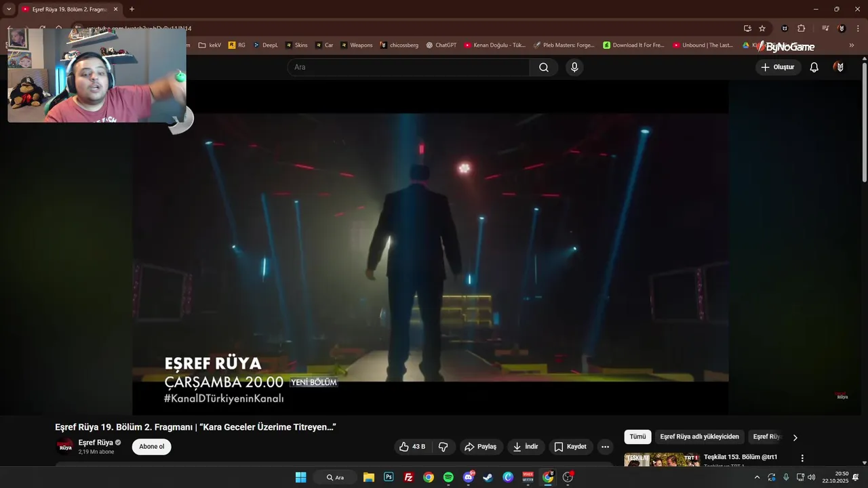Open options menu for Teşkilat 153. Bölüm

802,458
